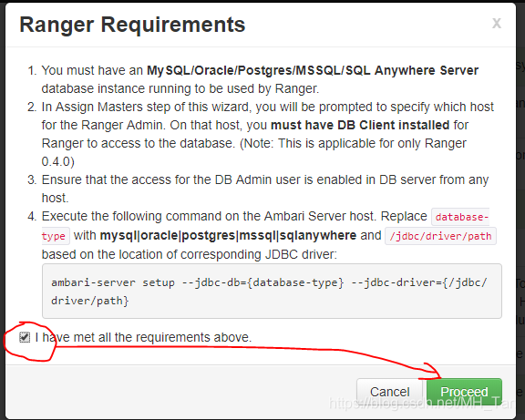
Task: Click 'Ensure that the access for the DB Admin' line
Action: [265, 179]
